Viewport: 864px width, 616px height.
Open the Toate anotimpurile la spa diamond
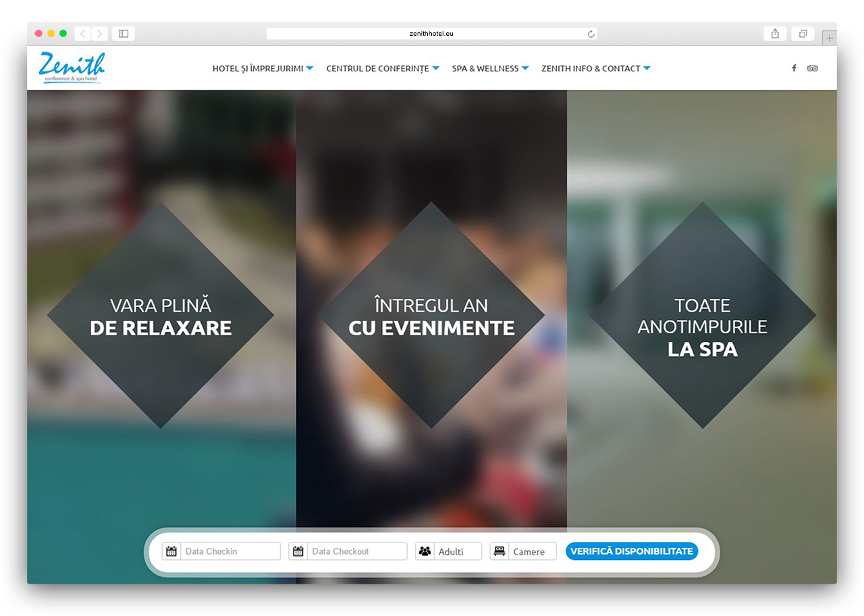[x=703, y=315]
